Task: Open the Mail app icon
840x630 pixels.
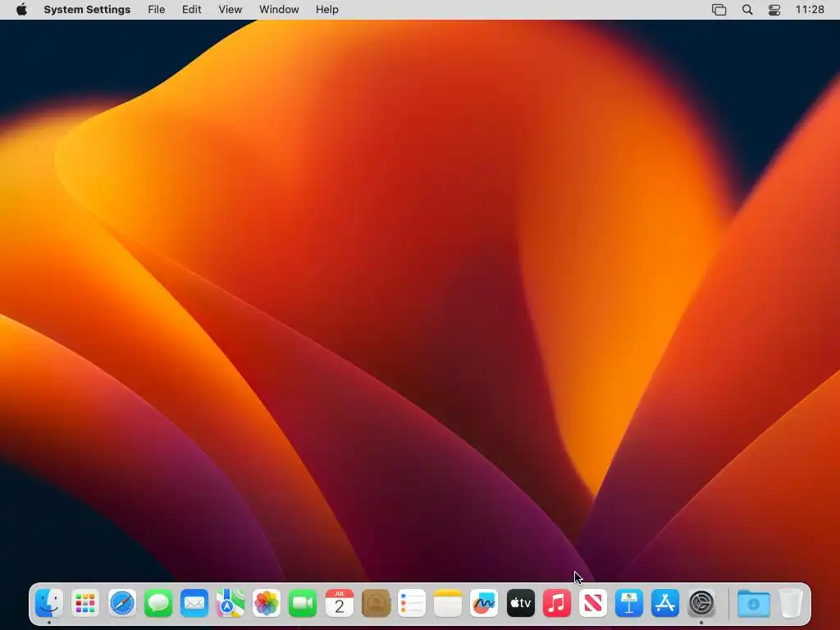Action: coord(194,603)
